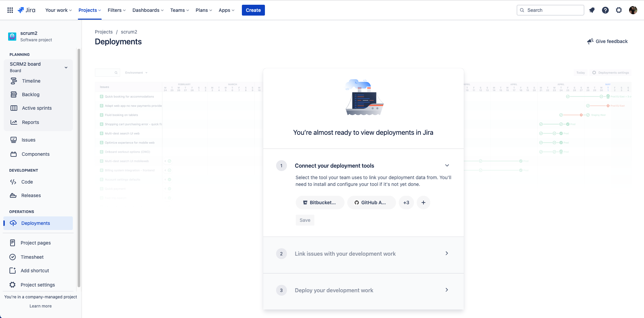644x318 pixels.
Task: Open the notifications bell icon
Action: click(592, 10)
